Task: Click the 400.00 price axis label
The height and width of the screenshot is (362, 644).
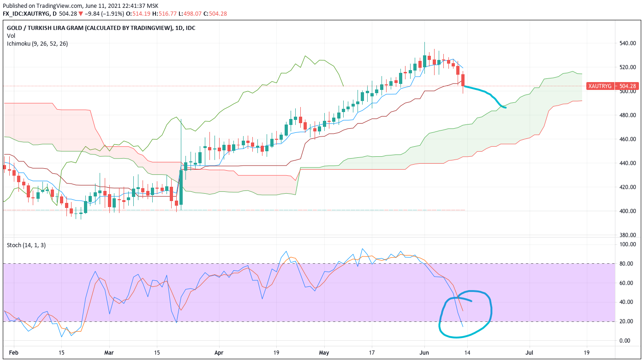Action: [628, 211]
